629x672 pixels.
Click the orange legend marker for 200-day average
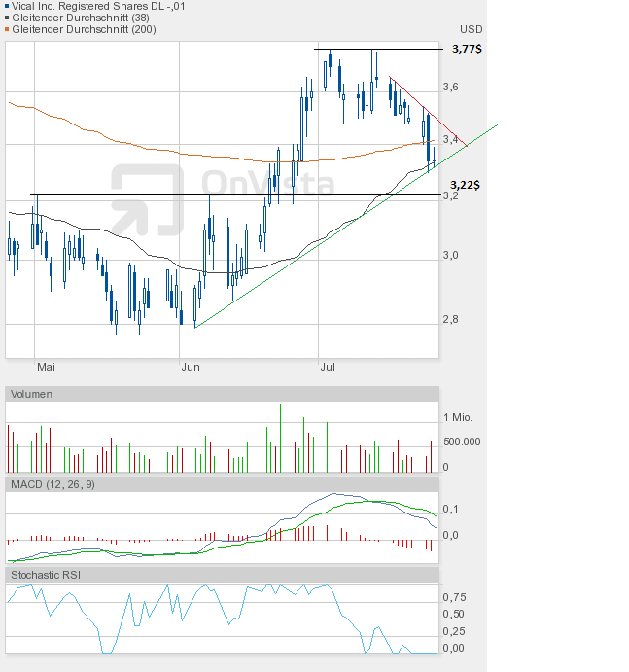click(7, 29)
